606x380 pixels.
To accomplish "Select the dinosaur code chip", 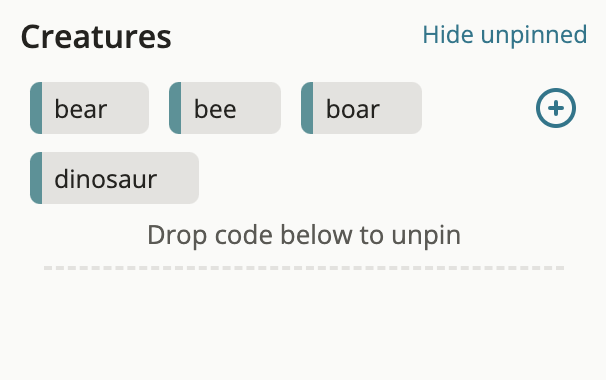I will coord(114,178).
